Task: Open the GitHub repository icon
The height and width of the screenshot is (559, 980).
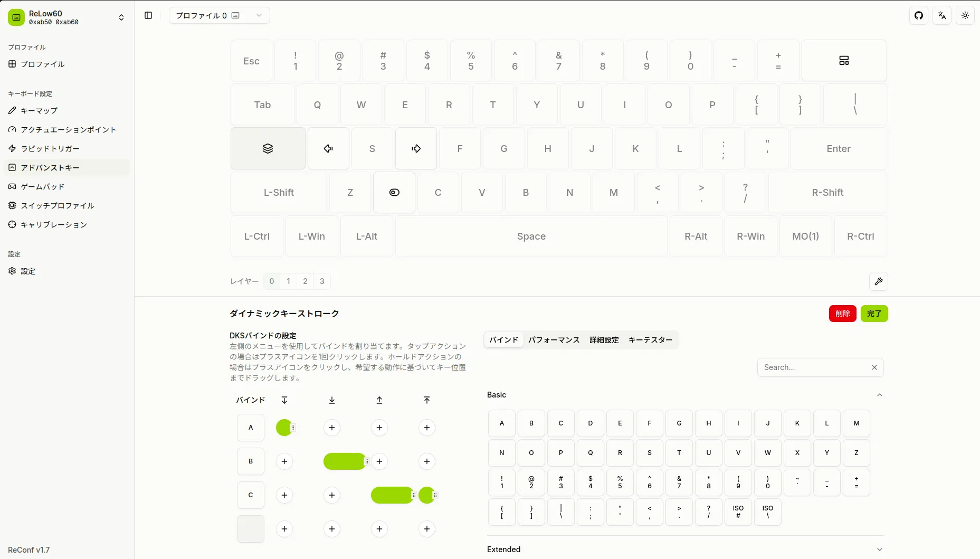Action: [919, 15]
